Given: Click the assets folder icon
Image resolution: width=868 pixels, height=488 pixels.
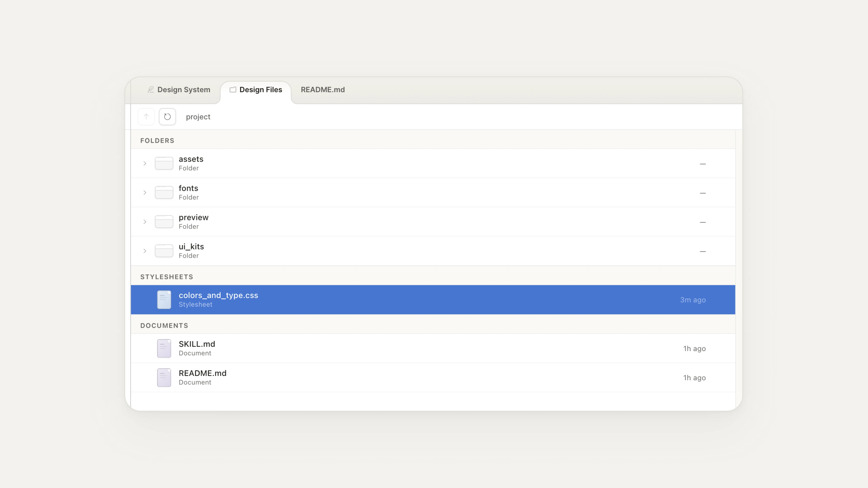Looking at the screenshot, I should tap(164, 163).
